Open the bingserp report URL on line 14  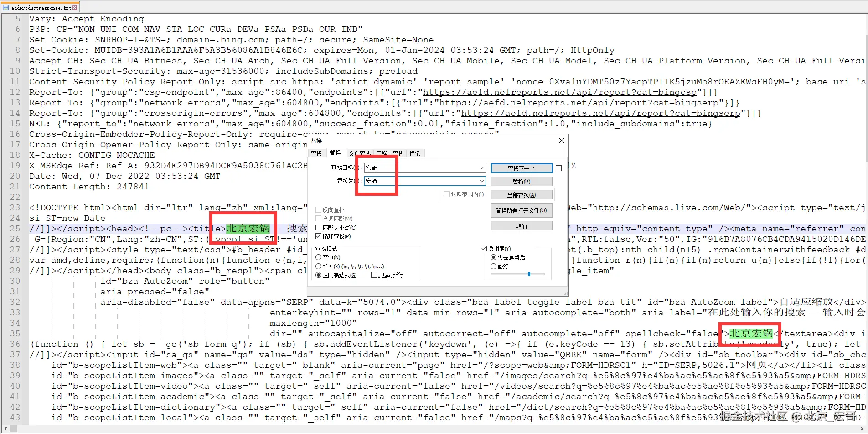point(601,113)
